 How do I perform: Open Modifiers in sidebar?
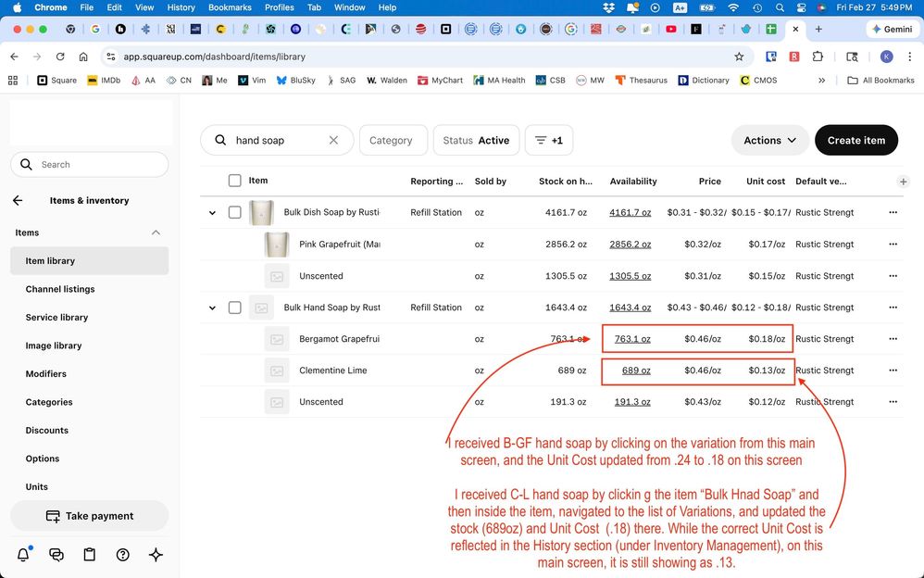point(90,374)
